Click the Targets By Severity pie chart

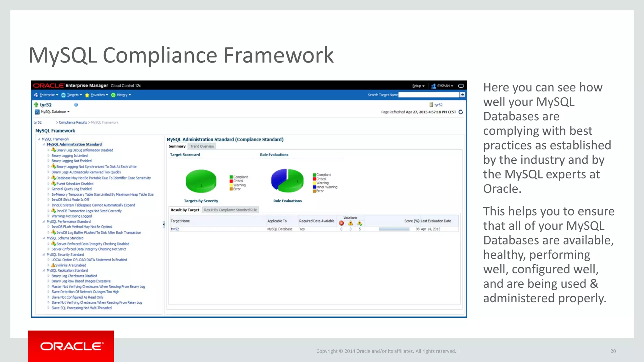201,181
